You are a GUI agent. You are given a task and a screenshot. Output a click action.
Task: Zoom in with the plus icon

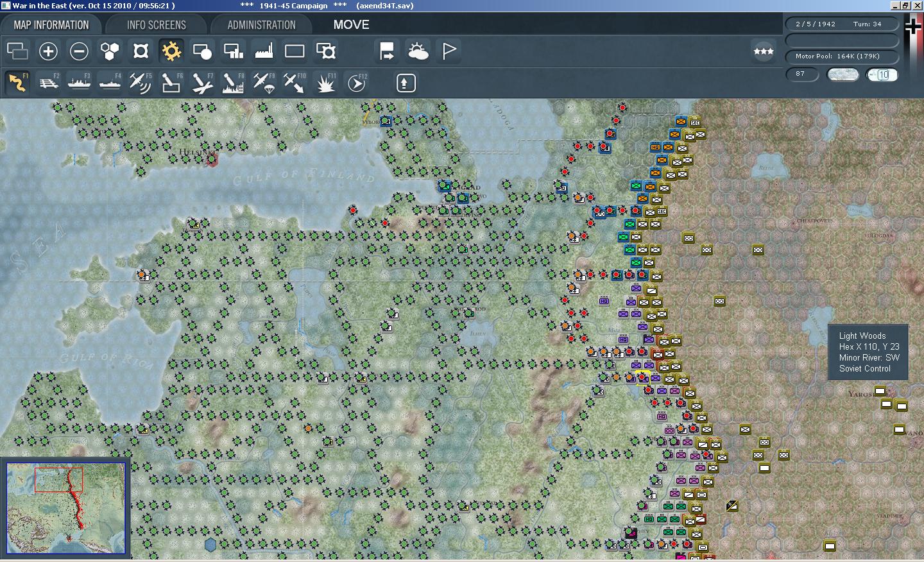coord(48,51)
